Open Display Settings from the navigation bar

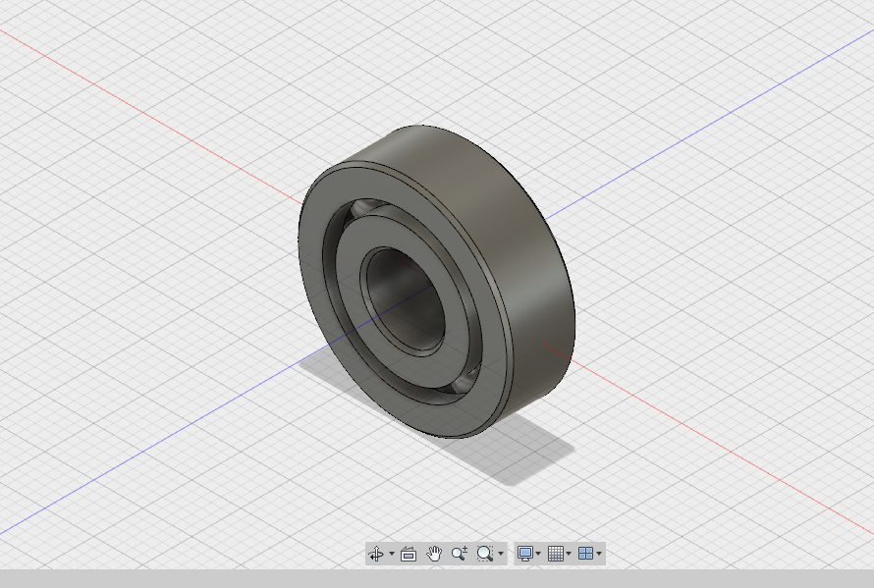click(525, 553)
